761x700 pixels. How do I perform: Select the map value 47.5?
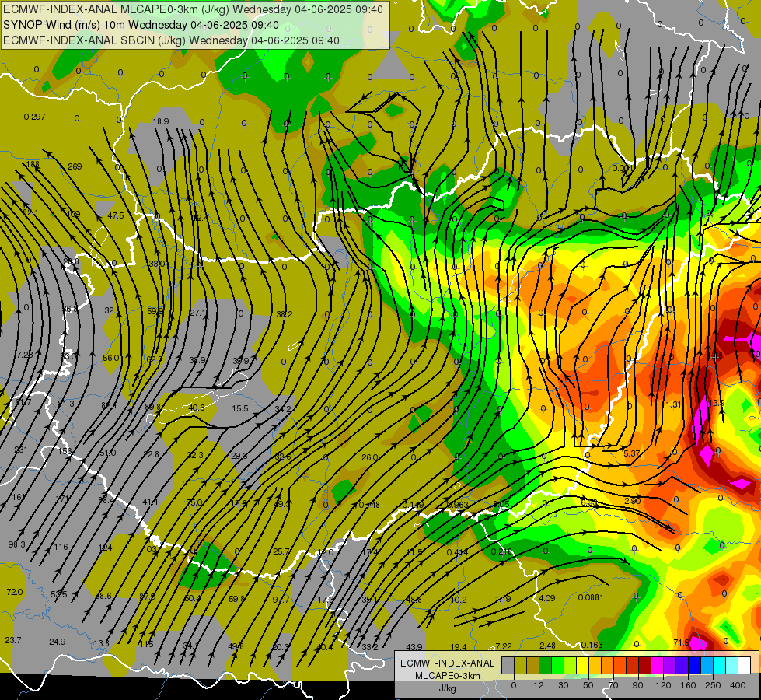[116, 215]
